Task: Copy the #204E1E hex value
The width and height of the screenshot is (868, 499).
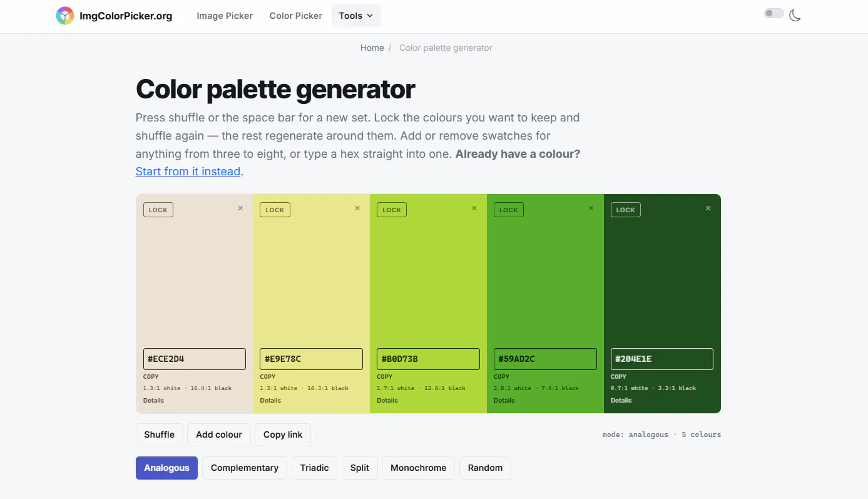Action: pos(619,376)
